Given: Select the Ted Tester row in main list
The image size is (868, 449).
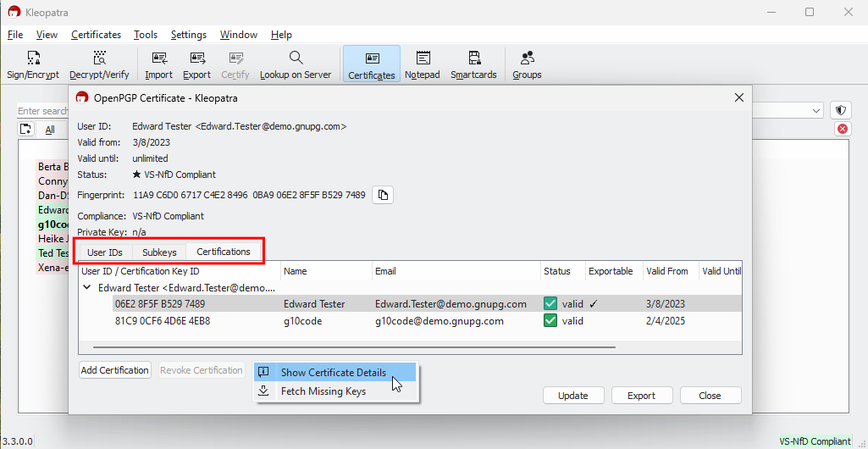Looking at the screenshot, I should pos(52,253).
